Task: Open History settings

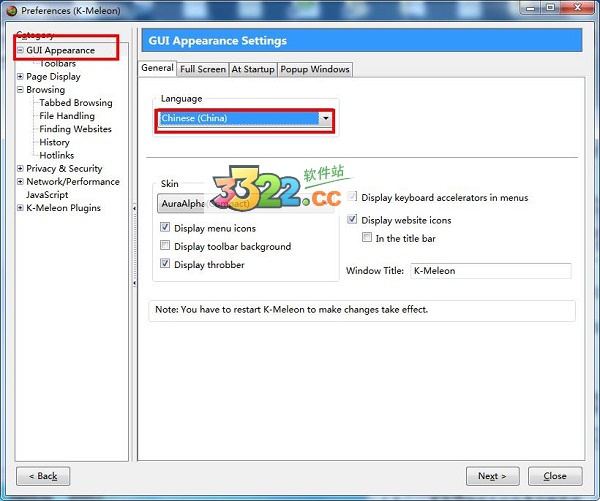Action: [x=54, y=142]
